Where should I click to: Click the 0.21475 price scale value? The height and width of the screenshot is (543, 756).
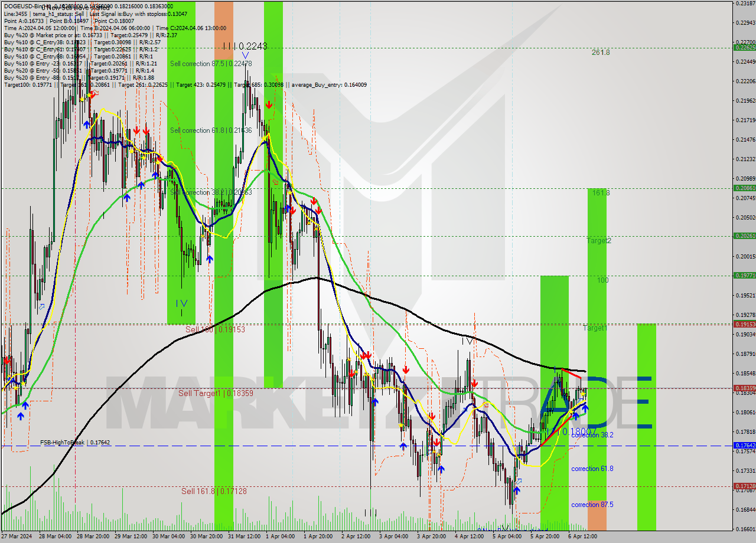pos(745,140)
